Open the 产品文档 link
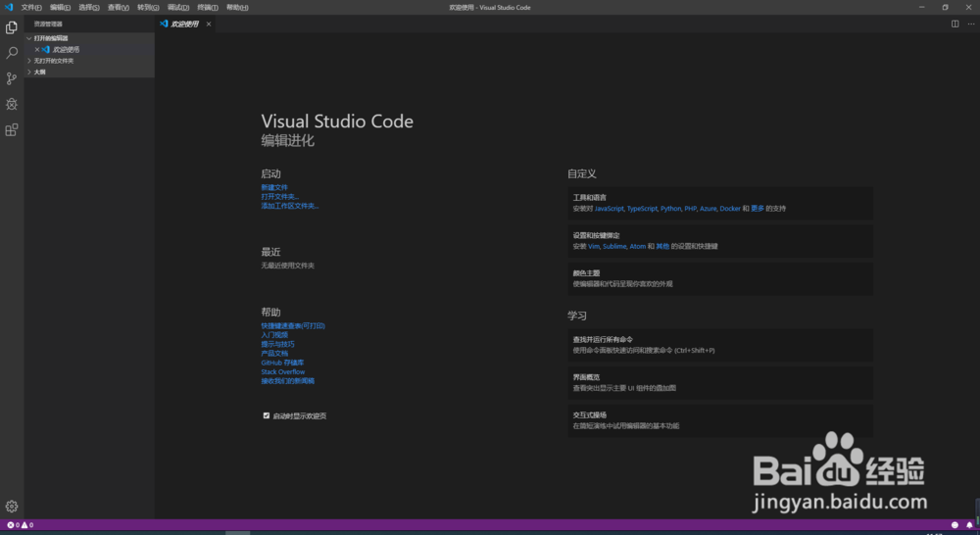Viewport: 980px width, 535px height. pos(274,353)
